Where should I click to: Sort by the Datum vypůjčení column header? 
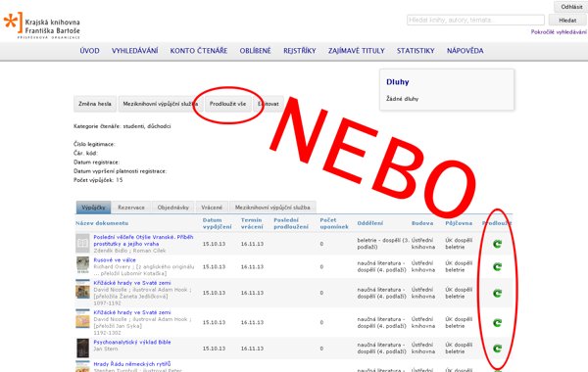click(x=217, y=223)
